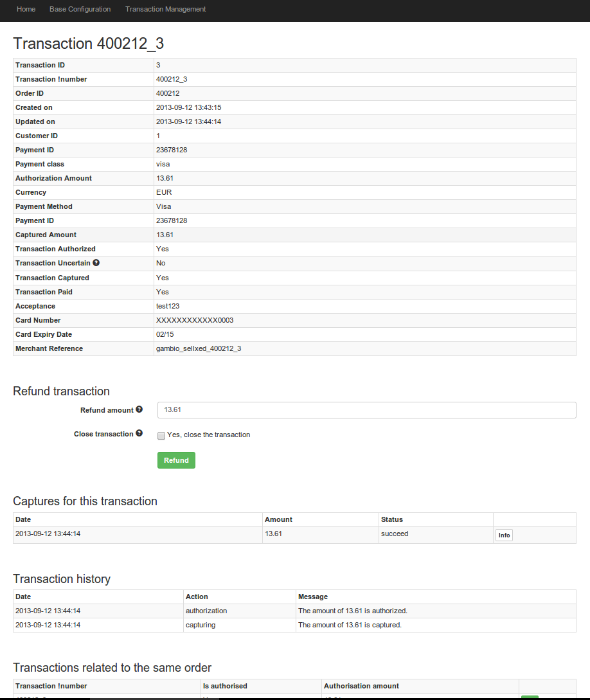Click the 'Transaction 400212_3' page heading
Screen dimensions: 590x700
tap(89, 43)
